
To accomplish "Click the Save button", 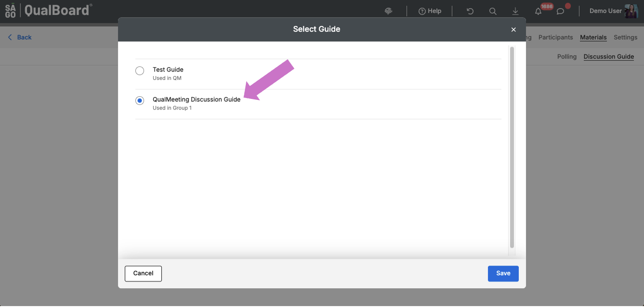I will pyautogui.click(x=503, y=274).
